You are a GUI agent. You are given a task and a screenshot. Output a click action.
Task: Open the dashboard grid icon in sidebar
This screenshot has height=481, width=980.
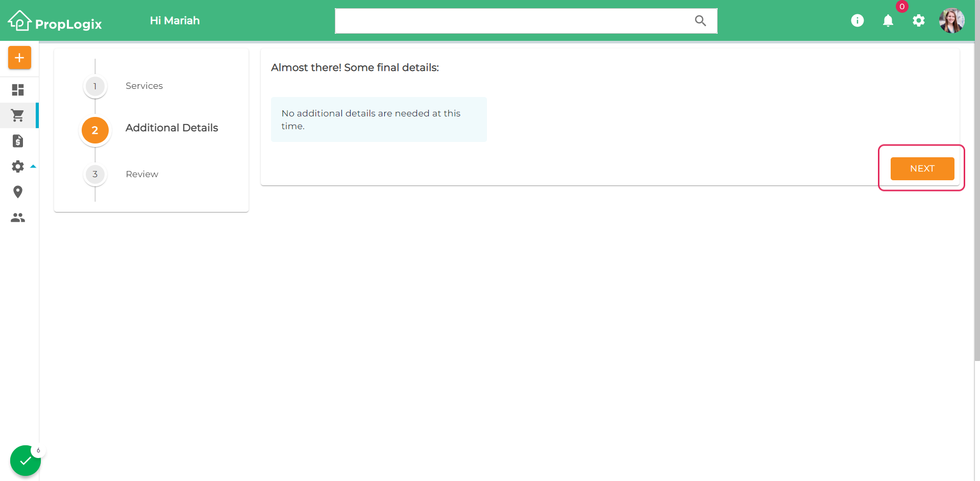[x=18, y=90]
